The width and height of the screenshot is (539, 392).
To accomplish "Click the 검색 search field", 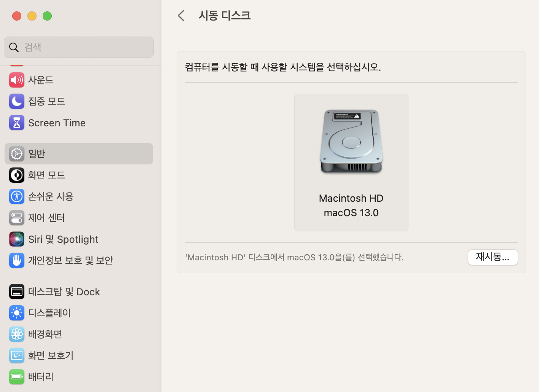I will click(x=84, y=47).
